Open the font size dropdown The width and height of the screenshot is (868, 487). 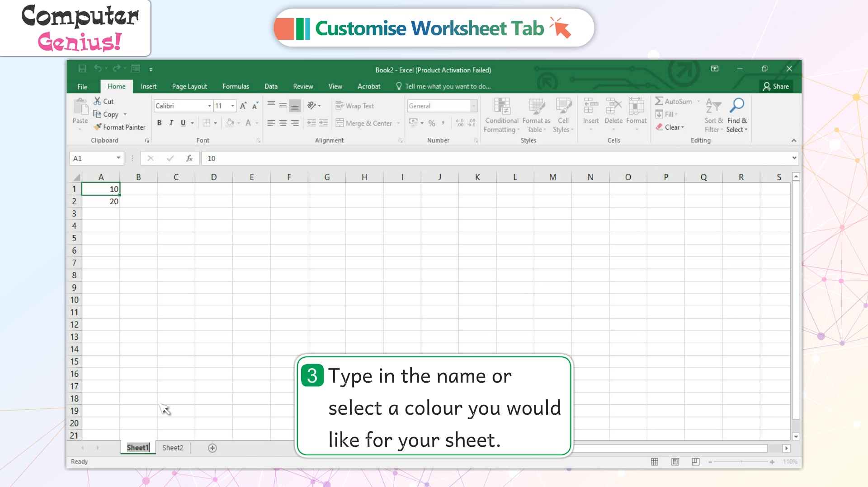(x=233, y=106)
